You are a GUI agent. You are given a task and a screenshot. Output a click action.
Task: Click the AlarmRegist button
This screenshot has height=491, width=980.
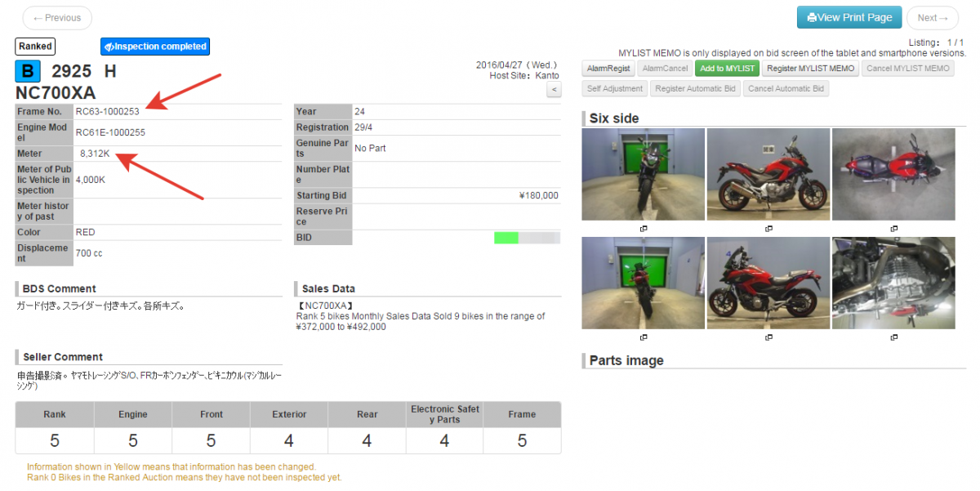pos(608,69)
